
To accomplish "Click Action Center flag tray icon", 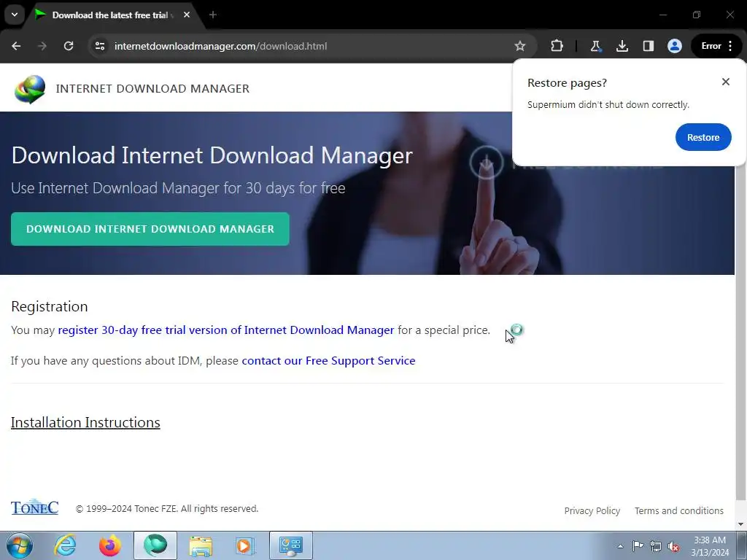I will point(638,546).
